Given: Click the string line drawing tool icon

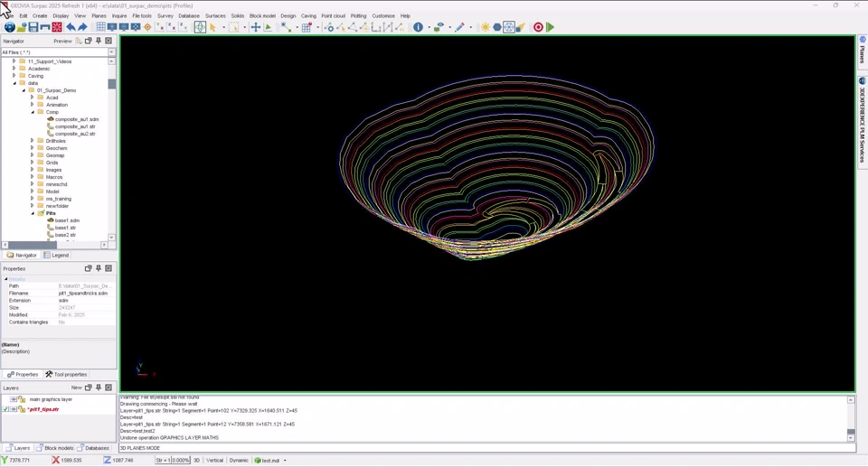Looking at the screenshot, I should [x=286, y=27].
